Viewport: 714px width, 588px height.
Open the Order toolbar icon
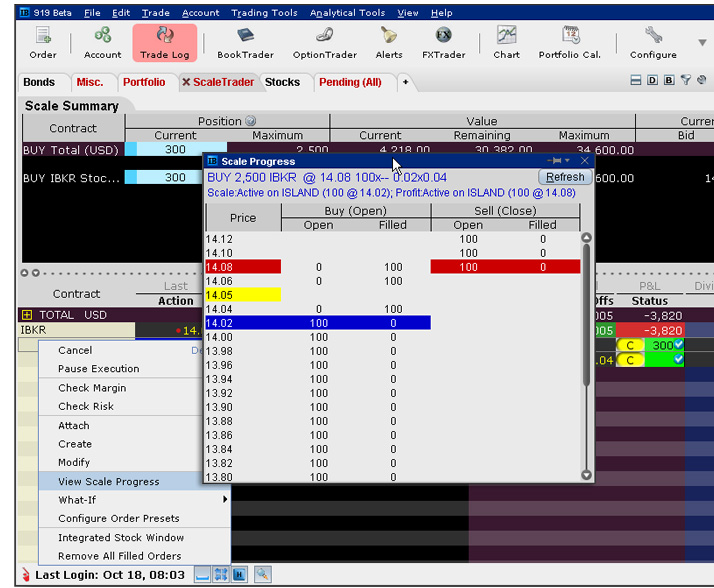point(43,43)
